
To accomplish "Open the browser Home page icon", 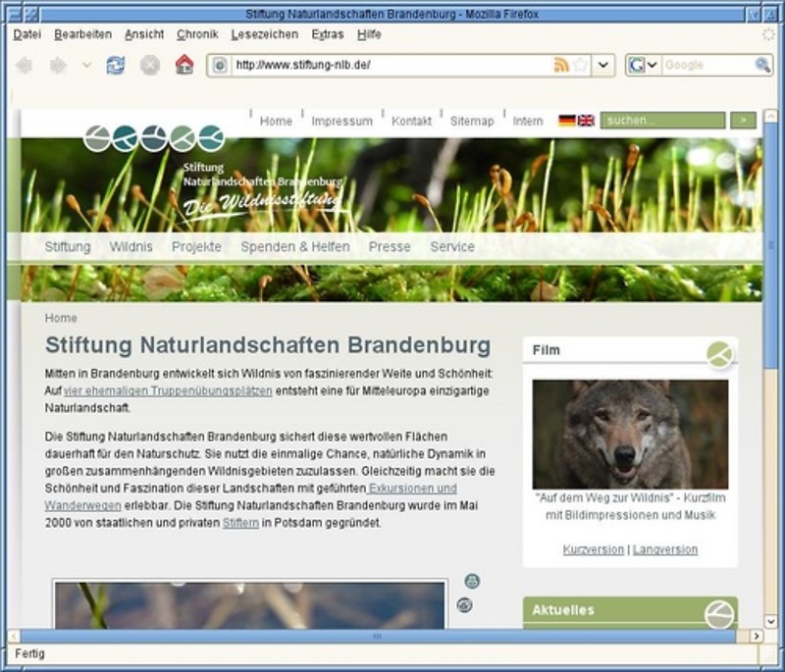I will pyautogui.click(x=184, y=65).
